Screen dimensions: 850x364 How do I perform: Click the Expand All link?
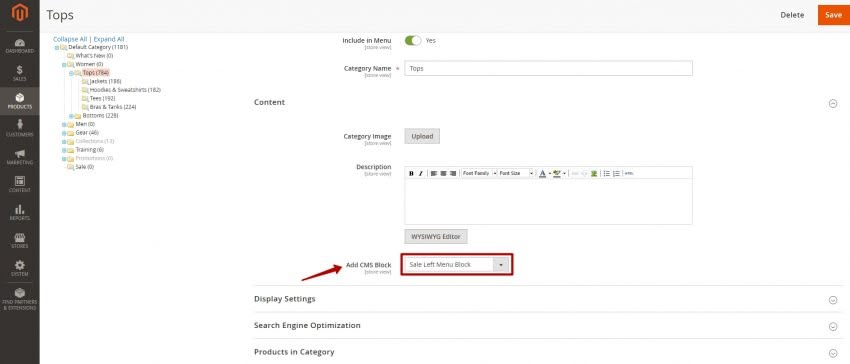click(108, 39)
